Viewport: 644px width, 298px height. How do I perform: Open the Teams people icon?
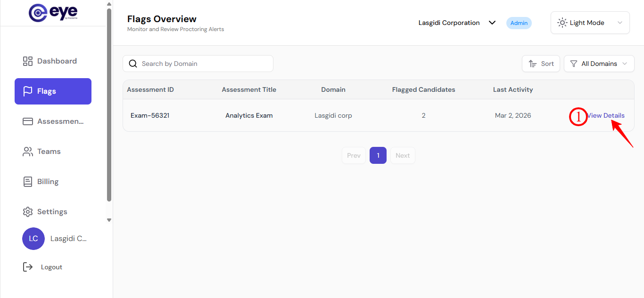(28, 152)
